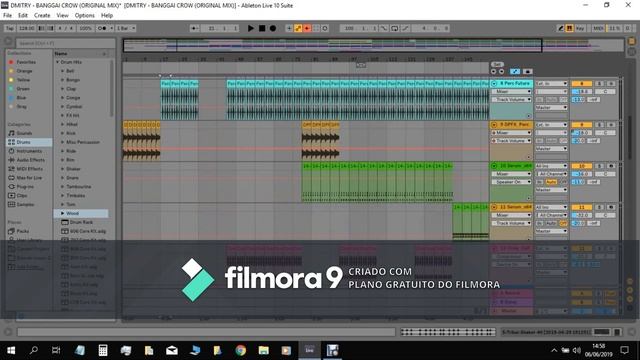Fold the 8 Perc Future track
The height and width of the screenshot is (360, 640).
click(x=494, y=83)
